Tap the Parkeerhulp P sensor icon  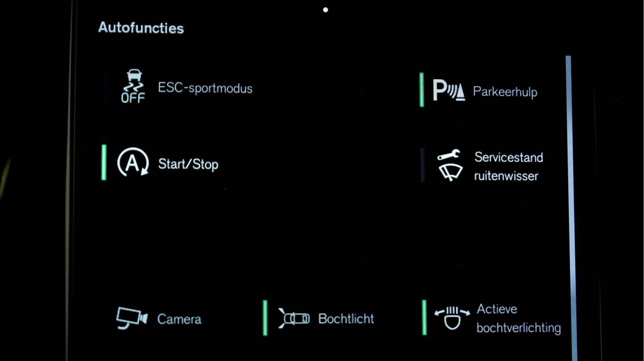point(449,90)
